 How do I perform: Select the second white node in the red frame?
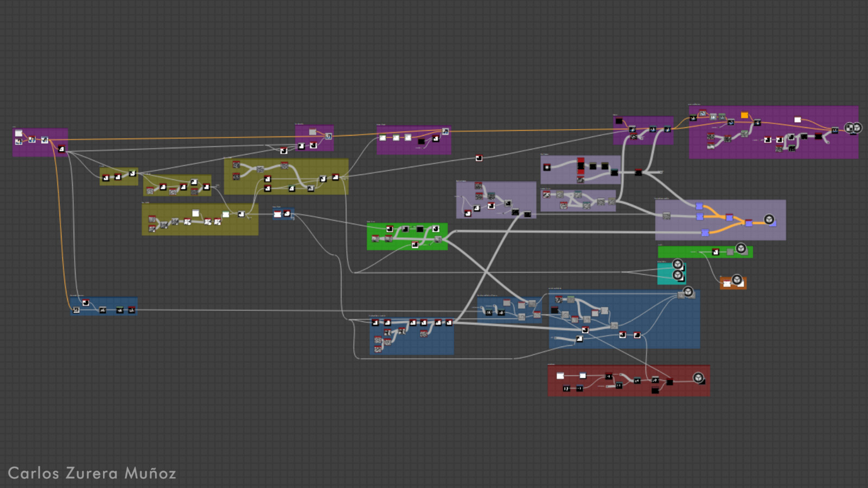coord(583,376)
